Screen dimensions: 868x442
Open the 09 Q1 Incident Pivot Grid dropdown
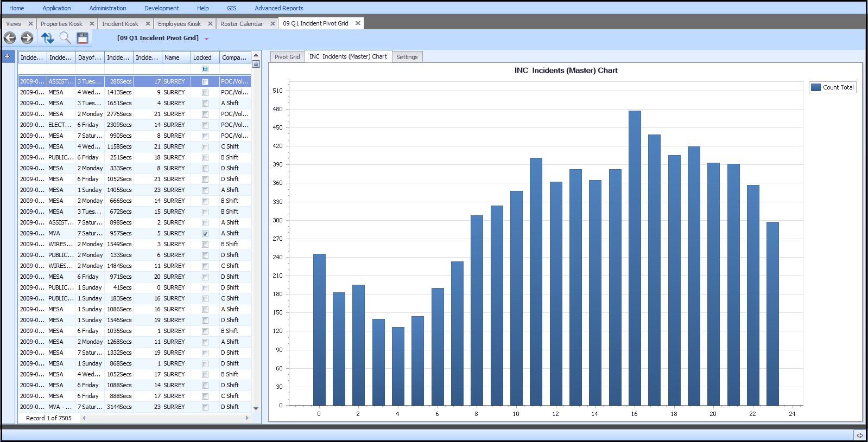point(206,39)
